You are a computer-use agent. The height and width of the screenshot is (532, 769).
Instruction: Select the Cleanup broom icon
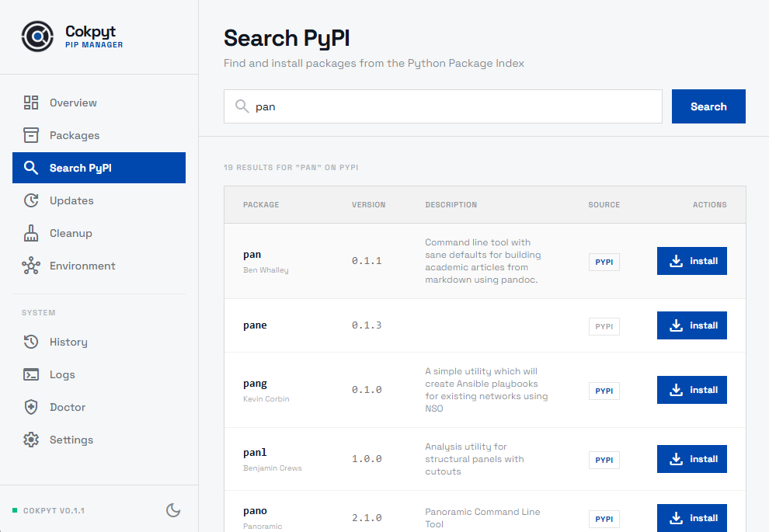[31, 232]
